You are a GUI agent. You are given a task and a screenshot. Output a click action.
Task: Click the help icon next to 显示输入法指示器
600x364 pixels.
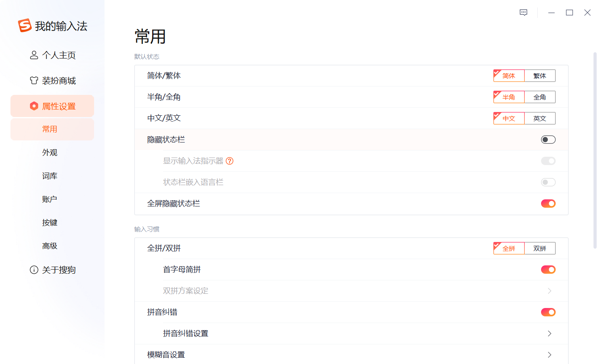[230, 161]
